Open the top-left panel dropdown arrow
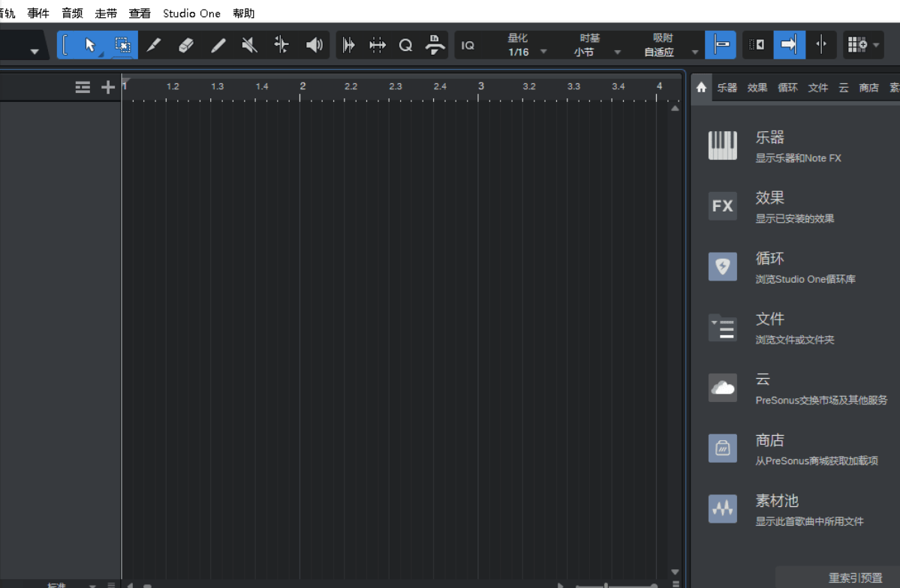900x588 pixels. pos(35,52)
